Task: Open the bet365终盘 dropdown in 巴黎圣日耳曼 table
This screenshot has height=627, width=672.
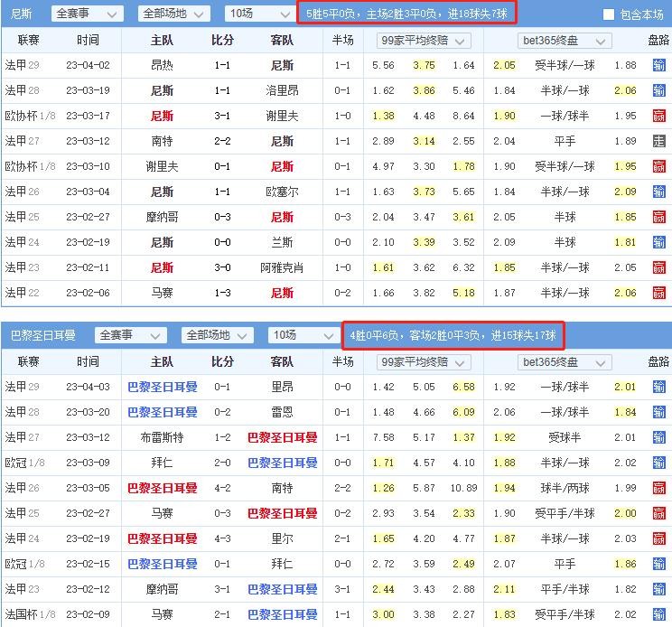Action: [565, 362]
